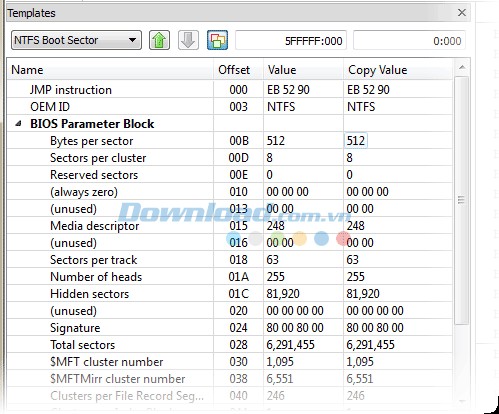The width and height of the screenshot is (499, 414).
Task: Select the JMP instruction row
Action: [230, 90]
